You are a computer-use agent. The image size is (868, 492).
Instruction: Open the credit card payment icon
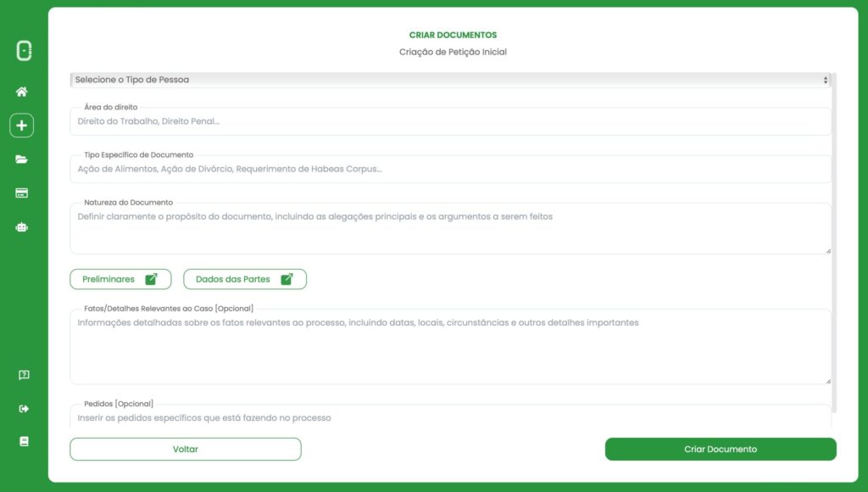22,193
